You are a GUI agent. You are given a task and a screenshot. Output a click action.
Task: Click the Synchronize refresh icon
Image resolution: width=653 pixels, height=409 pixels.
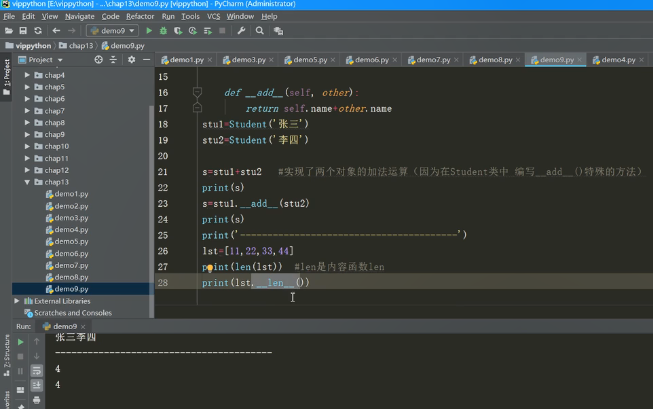38,31
